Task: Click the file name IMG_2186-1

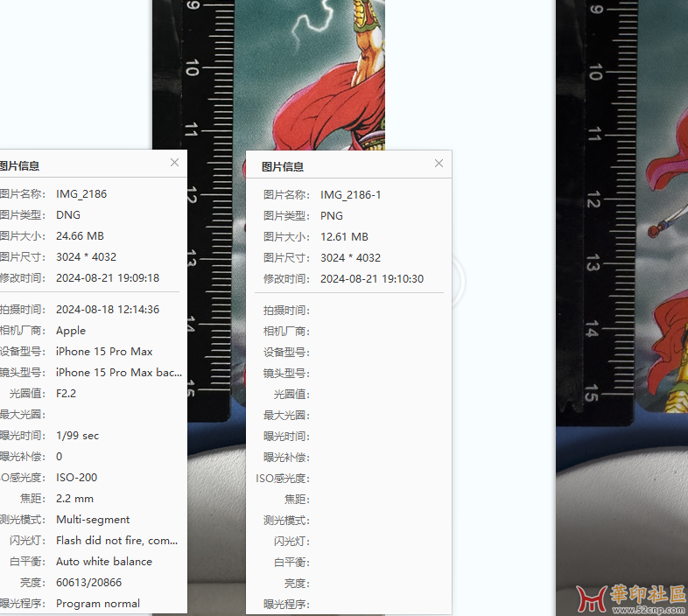Action: point(351,195)
